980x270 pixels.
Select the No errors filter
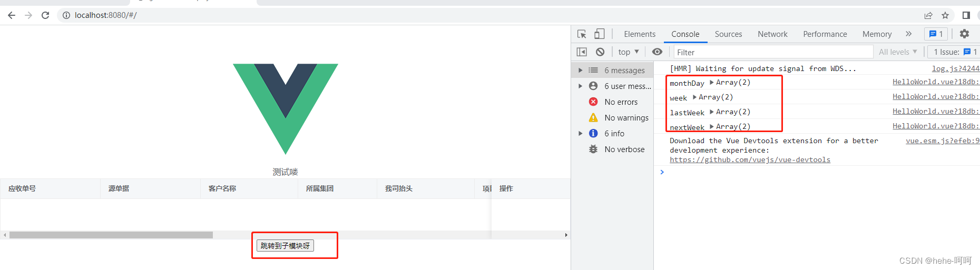[x=621, y=102]
